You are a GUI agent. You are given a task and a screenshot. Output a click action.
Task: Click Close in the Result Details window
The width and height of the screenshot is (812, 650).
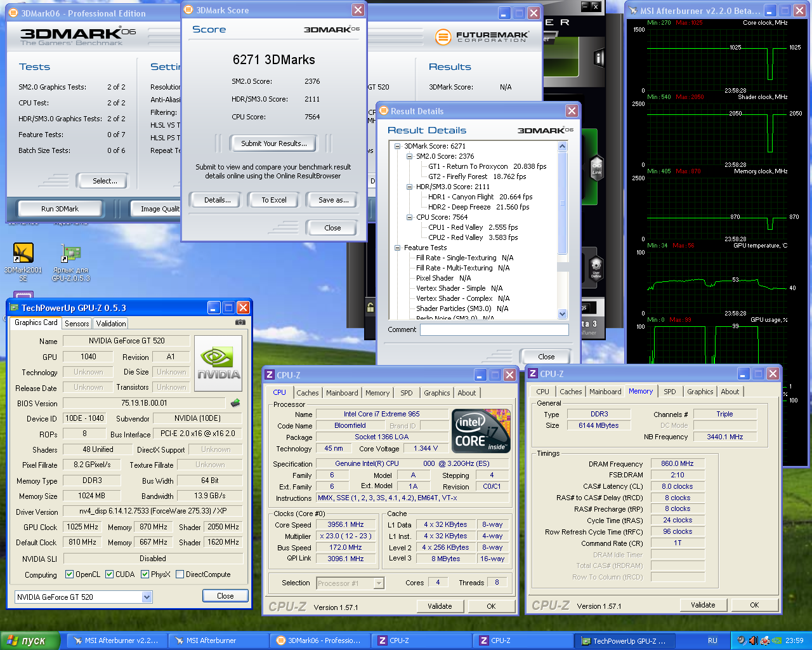point(546,357)
